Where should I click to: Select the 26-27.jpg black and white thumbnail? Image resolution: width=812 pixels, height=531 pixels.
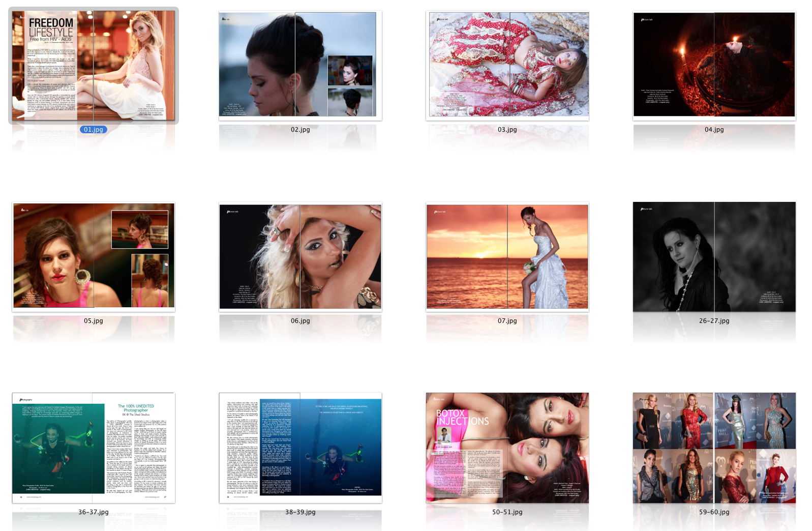[x=714, y=257]
